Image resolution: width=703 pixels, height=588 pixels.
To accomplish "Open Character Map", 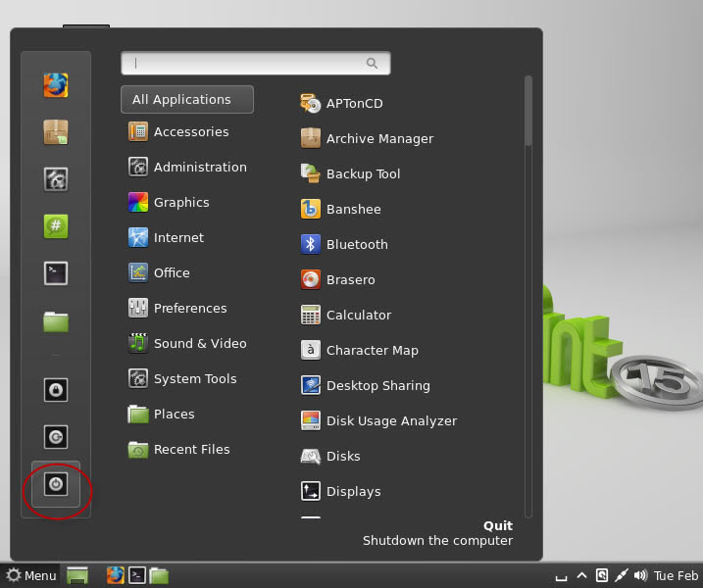I will tap(359, 351).
